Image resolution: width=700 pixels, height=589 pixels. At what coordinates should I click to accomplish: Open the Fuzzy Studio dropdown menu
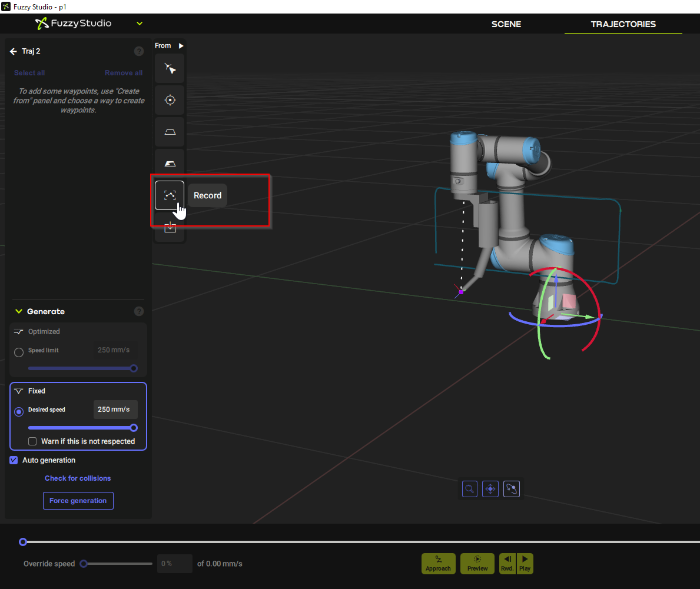point(139,24)
